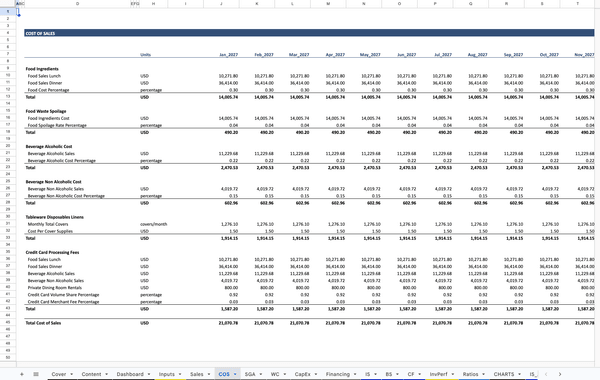Select the COS sheet tab
Screen dimensions: 600x380
(x=224, y=374)
